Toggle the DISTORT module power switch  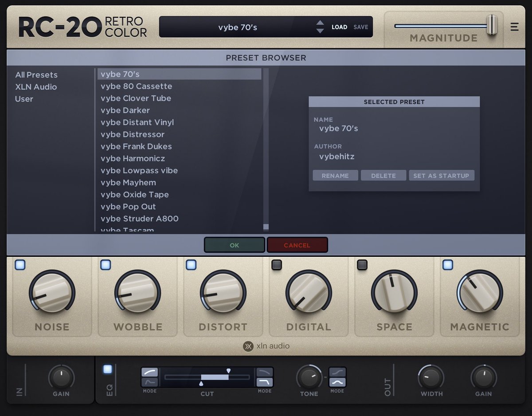[191, 265]
